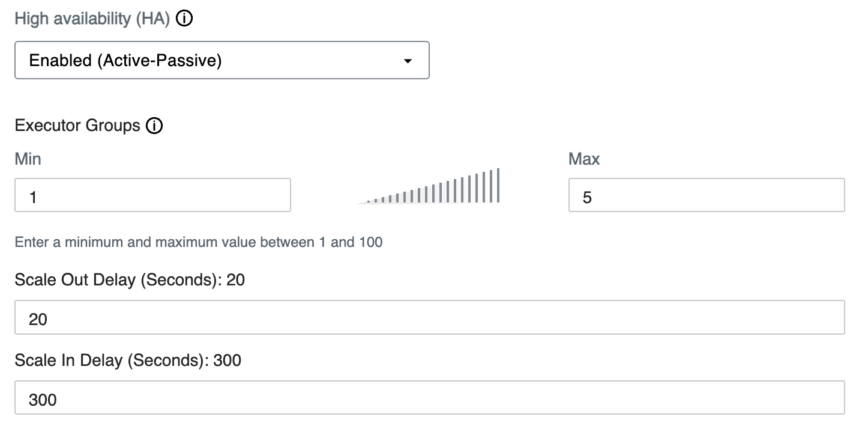Click the executor scaling bar graphic
Image resolution: width=868 pixels, height=429 pixels.
[x=429, y=187]
